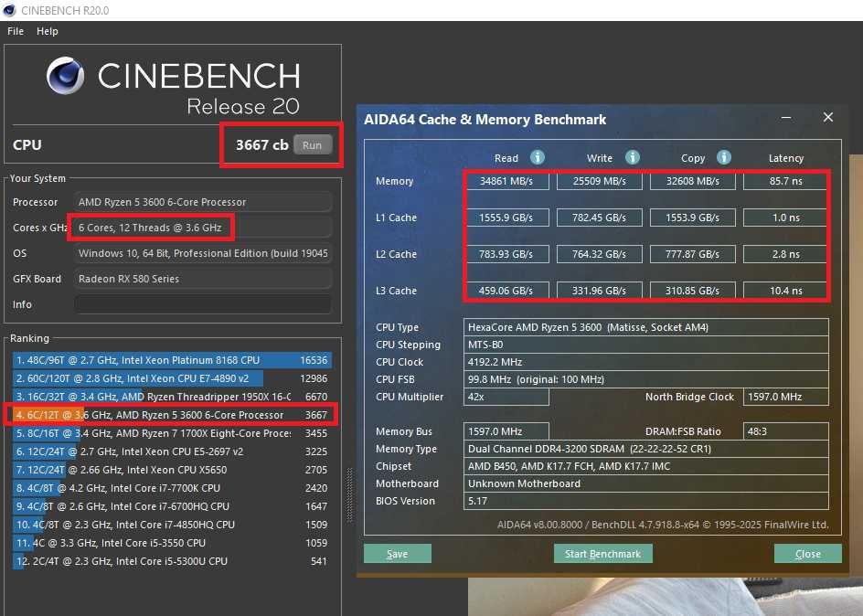Click DRAM:FSB Ratio value 48:3

click(x=786, y=431)
